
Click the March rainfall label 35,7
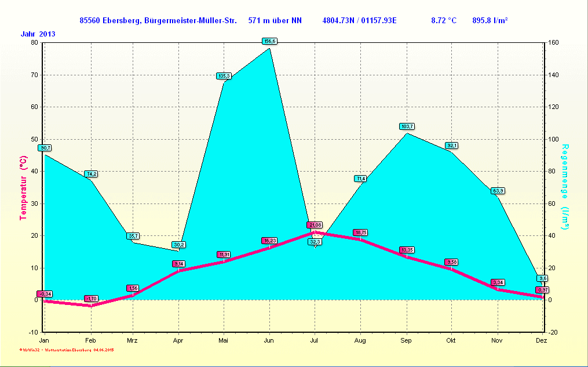click(x=133, y=236)
